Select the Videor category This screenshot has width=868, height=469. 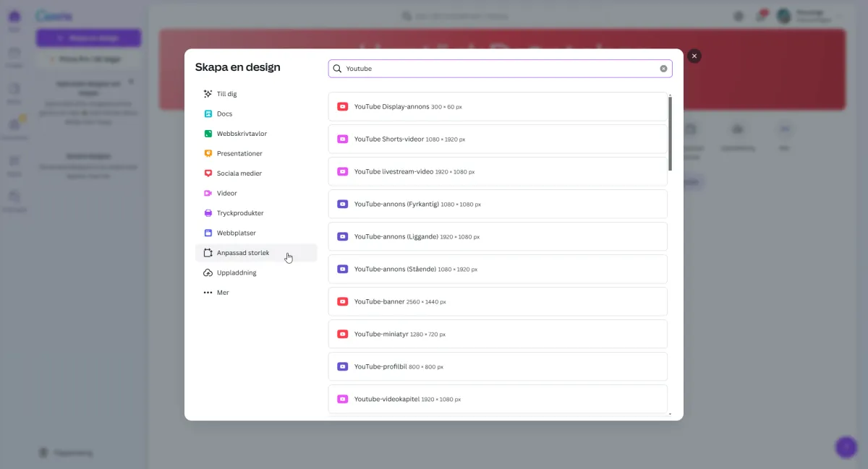(256, 193)
